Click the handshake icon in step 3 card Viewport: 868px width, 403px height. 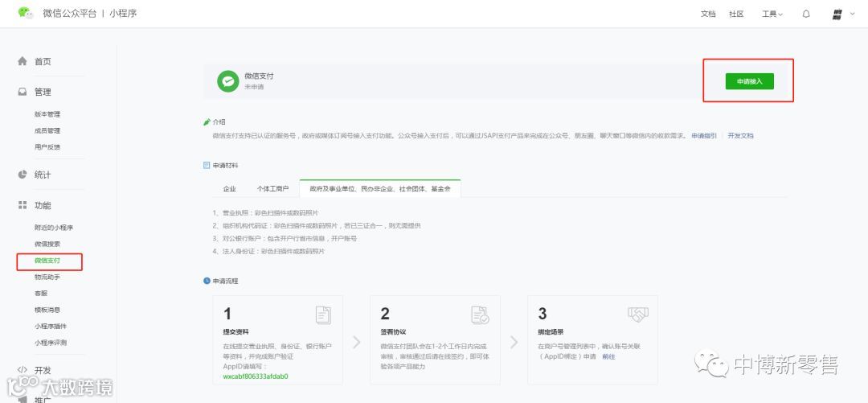[x=637, y=315]
